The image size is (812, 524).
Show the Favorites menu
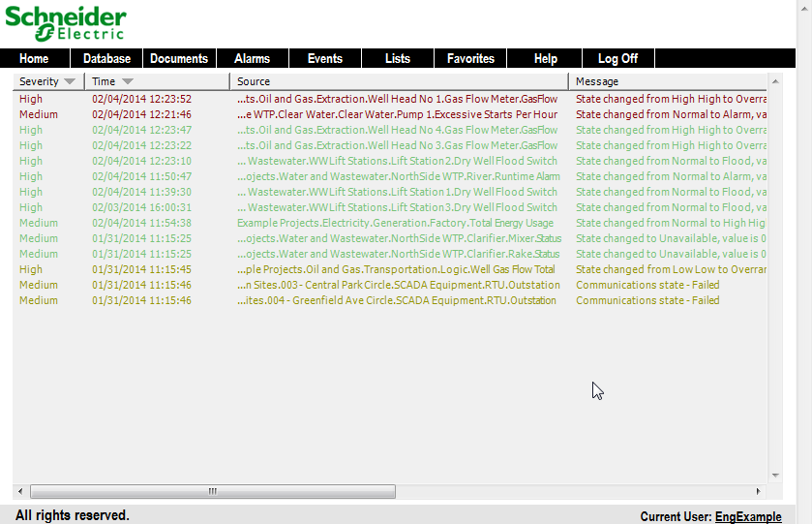pyautogui.click(x=470, y=59)
